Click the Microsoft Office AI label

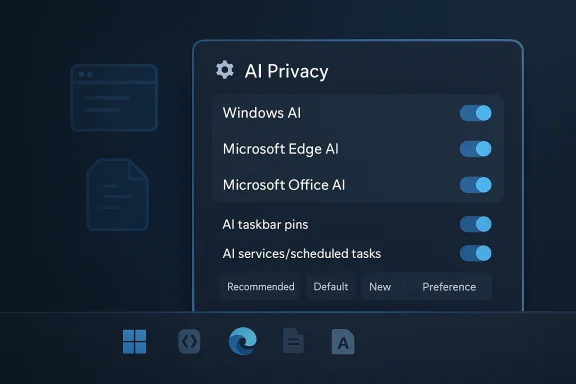tap(284, 185)
